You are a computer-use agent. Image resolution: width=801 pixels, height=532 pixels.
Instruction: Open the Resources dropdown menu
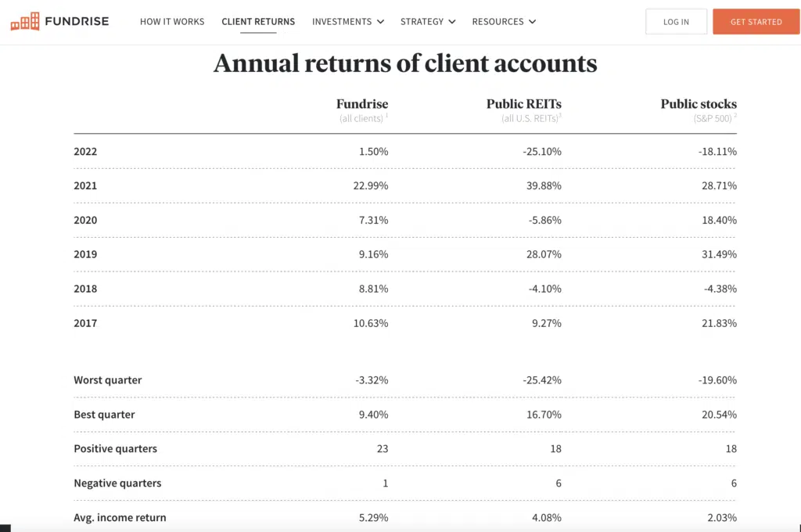[x=504, y=22]
